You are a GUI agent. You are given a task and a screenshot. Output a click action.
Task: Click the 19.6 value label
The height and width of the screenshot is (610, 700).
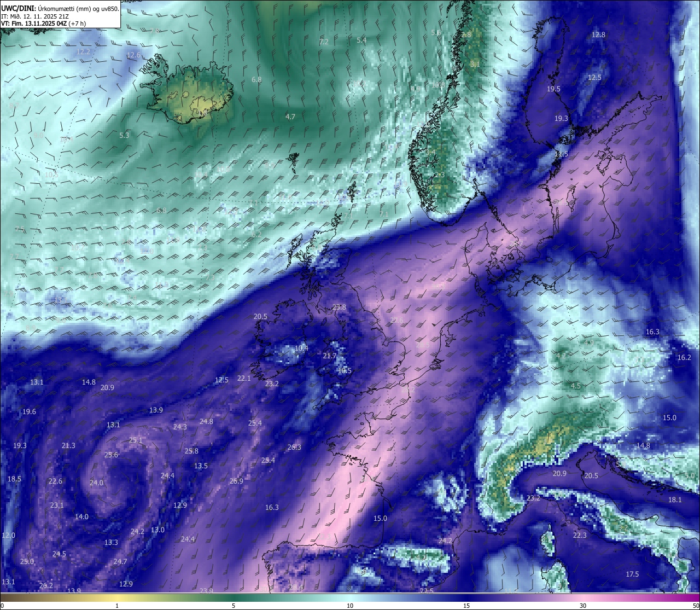pos(29,412)
